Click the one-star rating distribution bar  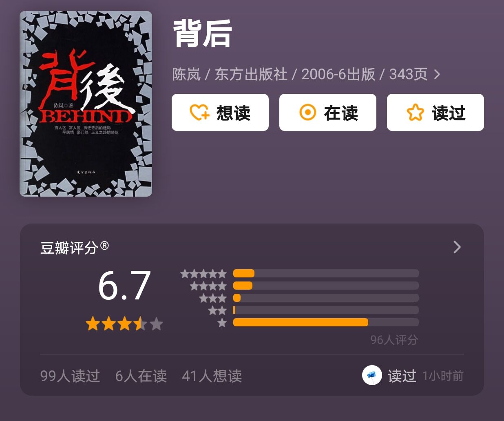click(x=326, y=322)
